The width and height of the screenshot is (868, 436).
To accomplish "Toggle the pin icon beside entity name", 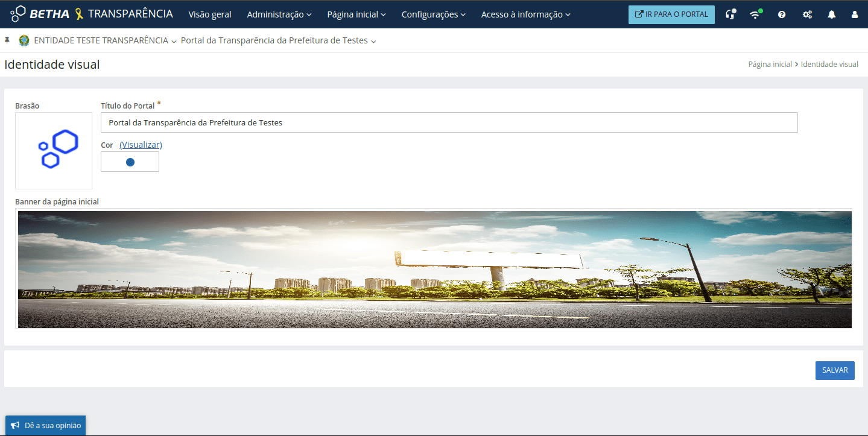I will point(7,40).
